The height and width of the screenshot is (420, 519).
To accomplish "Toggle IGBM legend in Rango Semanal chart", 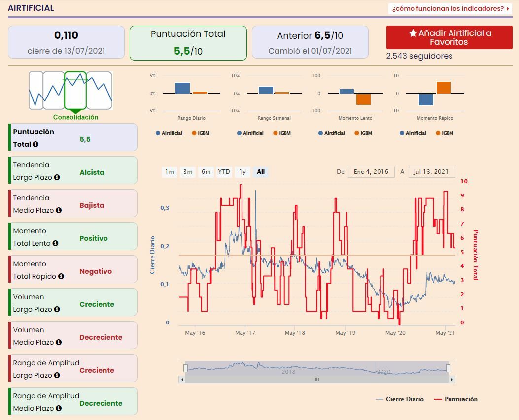I will [282, 133].
